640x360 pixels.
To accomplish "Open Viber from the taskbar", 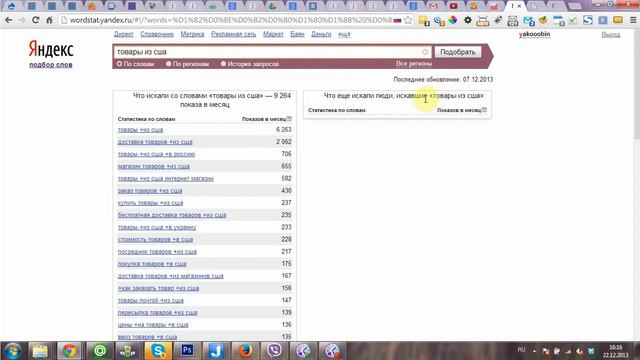I will click(274, 351).
